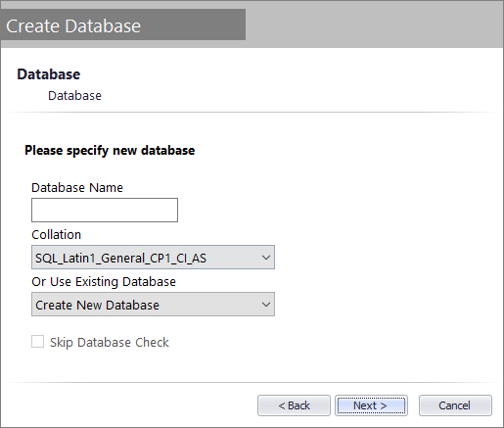The image size is (504, 428).
Task: Click the Or Use Existing Database label
Action: 104,282
